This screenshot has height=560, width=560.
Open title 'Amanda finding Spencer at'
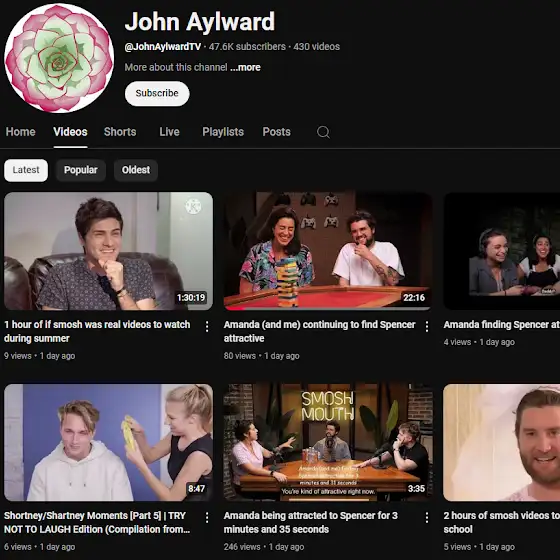(502, 325)
